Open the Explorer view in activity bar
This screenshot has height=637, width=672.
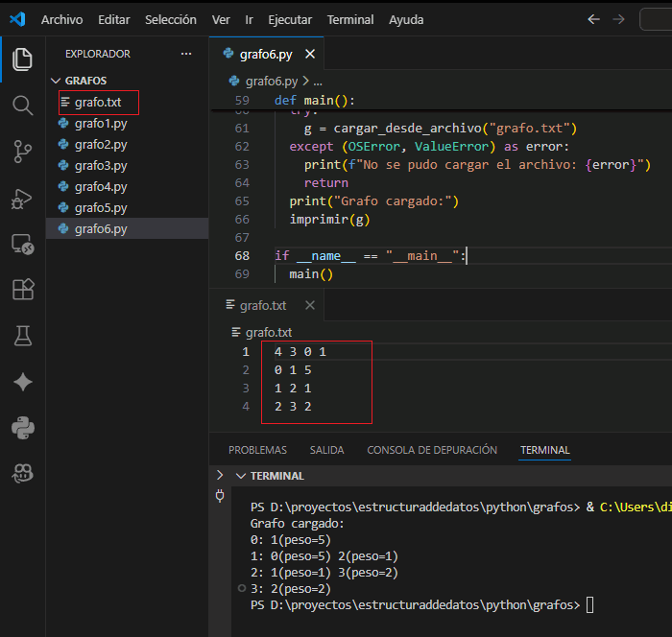22,59
